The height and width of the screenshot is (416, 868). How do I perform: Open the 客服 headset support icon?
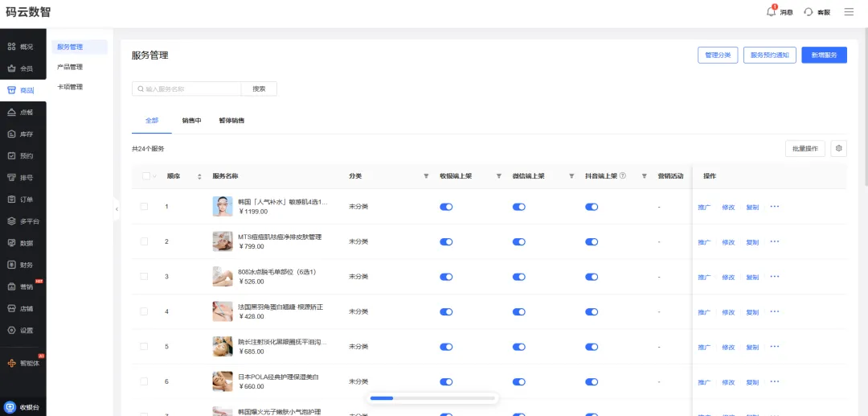click(x=809, y=12)
